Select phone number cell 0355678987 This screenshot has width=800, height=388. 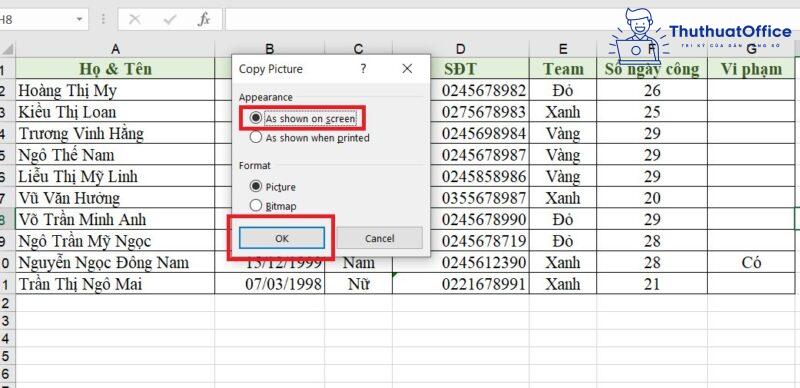(480, 198)
